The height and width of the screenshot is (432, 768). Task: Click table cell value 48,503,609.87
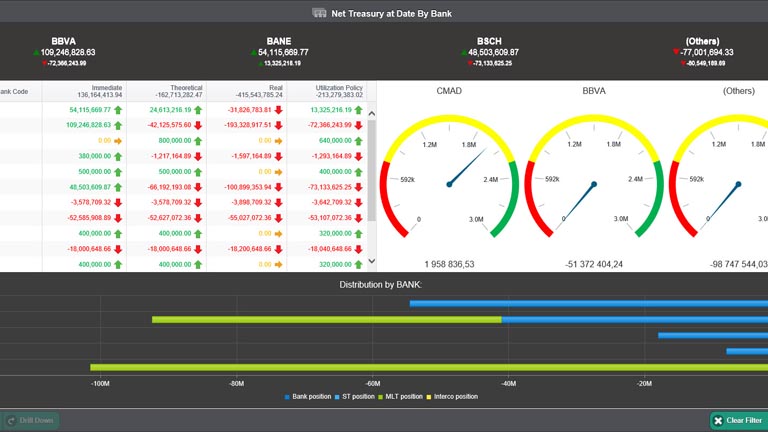click(90, 187)
